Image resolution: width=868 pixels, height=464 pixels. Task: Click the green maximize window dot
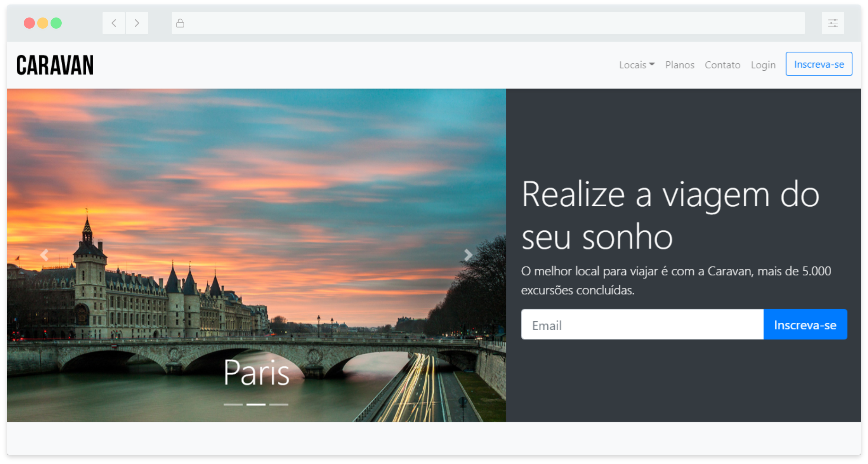pyautogui.click(x=56, y=23)
